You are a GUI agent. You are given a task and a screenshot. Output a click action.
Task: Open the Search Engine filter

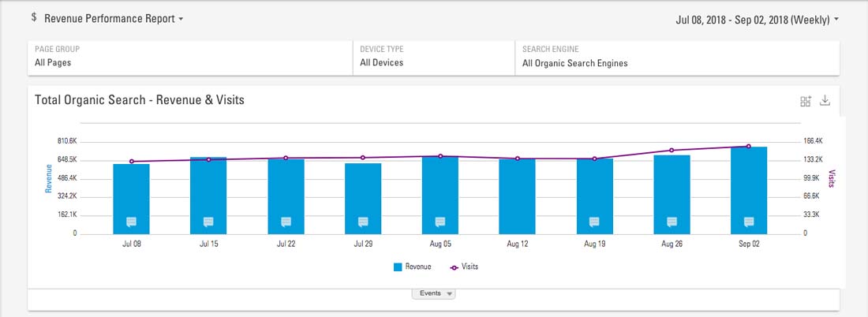coord(675,57)
